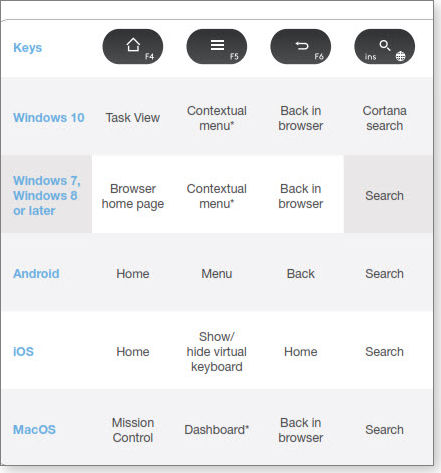Click the Task View cell
The width and height of the screenshot is (441, 473).
(x=133, y=118)
